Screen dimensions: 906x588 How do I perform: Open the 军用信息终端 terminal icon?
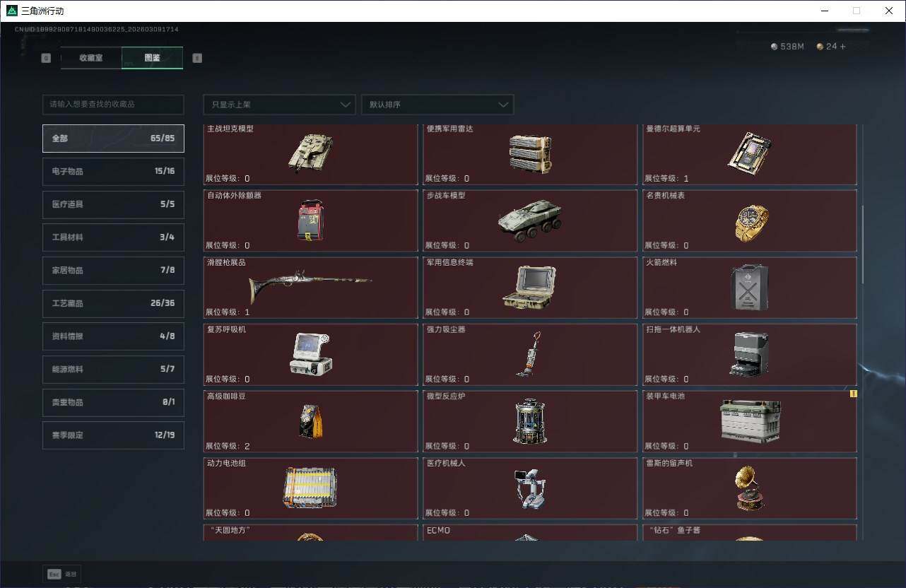click(x=529, y=287)
